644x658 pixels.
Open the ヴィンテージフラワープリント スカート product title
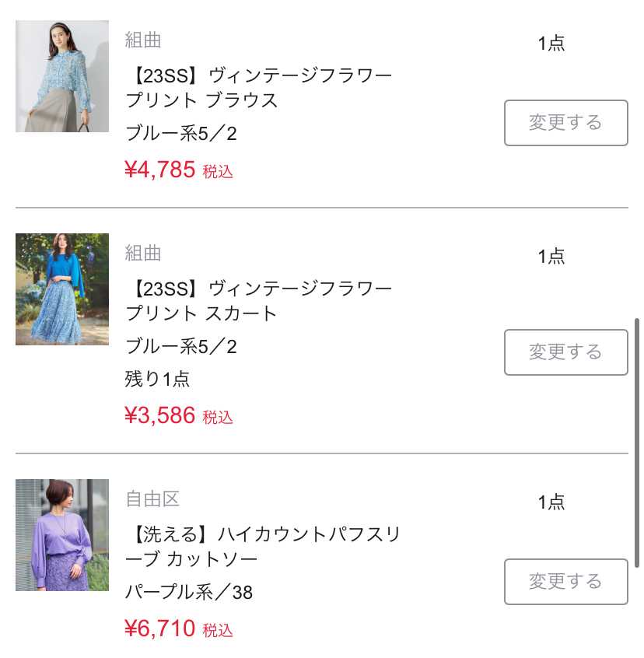(x=258, y=301)
